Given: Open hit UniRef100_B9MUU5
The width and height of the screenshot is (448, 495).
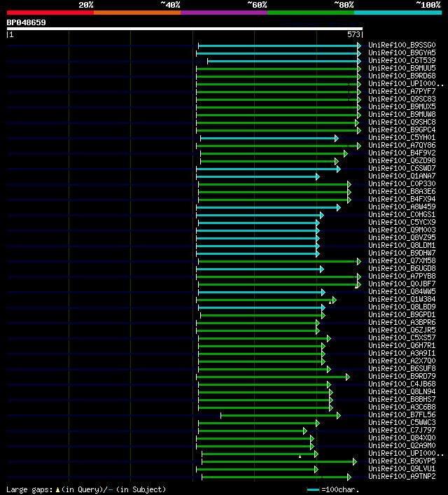Looking at the screenshot, I should click(402, 68).
